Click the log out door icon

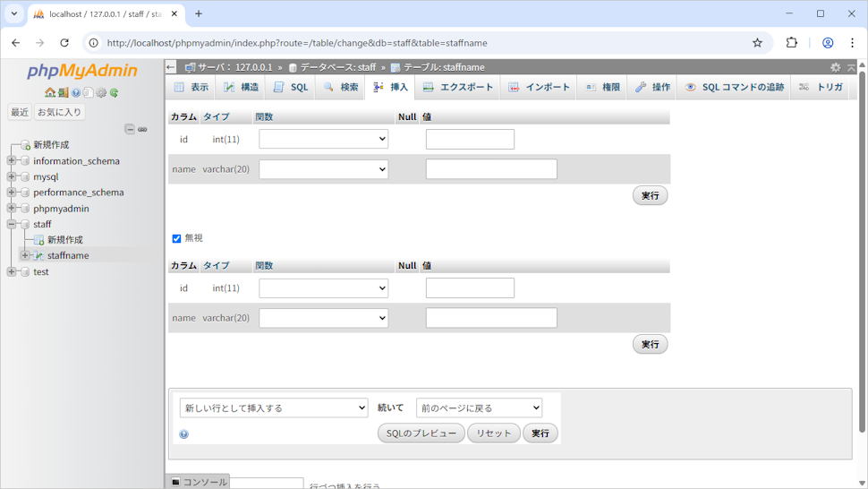(x=63, y=92)
